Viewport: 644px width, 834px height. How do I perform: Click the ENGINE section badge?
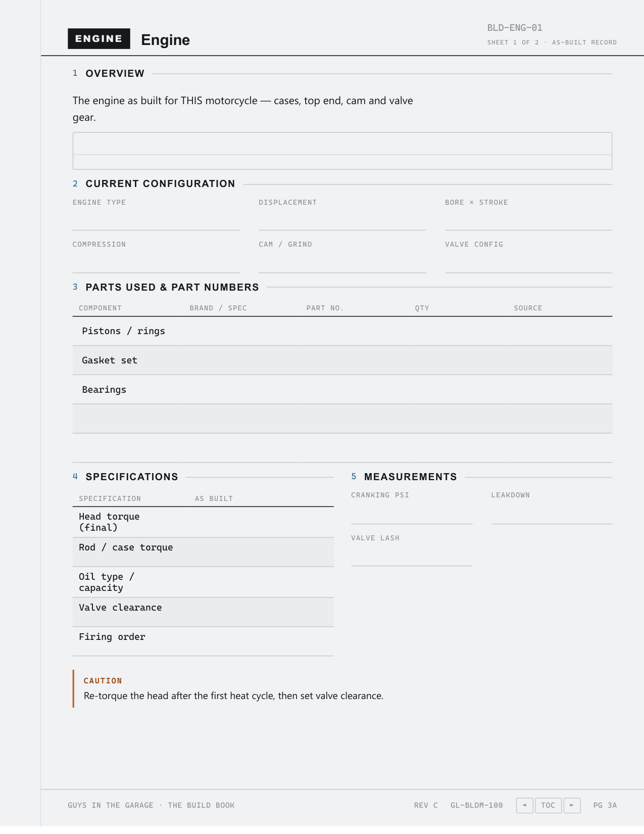coord(99,38)
